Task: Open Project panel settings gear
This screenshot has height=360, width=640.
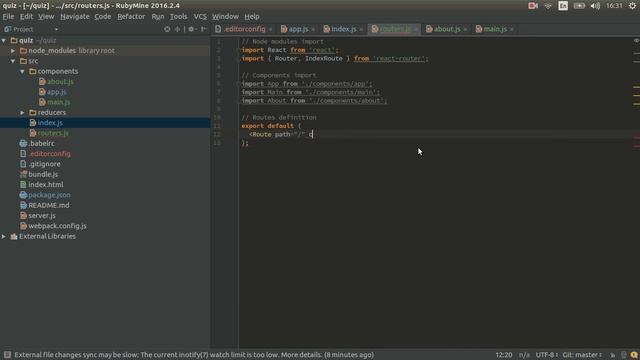Action: tap(191, 29)
